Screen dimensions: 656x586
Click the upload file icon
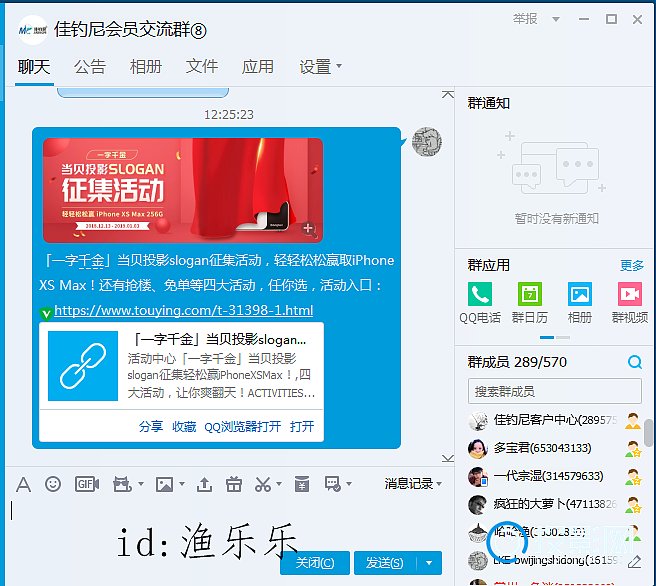tap(204, 484)
